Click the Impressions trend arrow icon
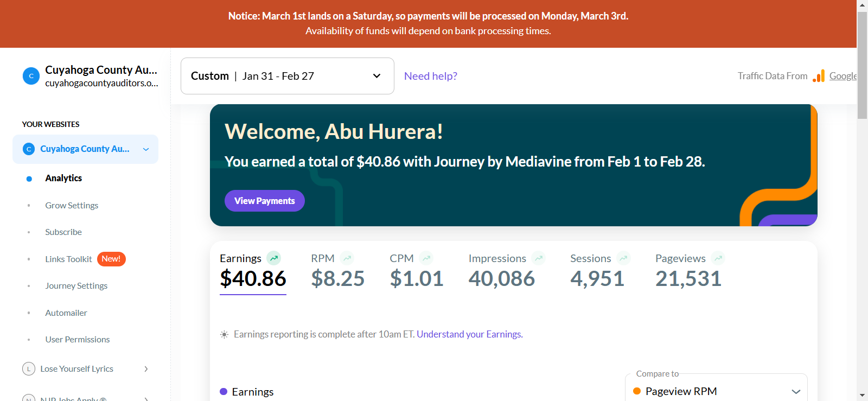 click(x=539, y=258)
